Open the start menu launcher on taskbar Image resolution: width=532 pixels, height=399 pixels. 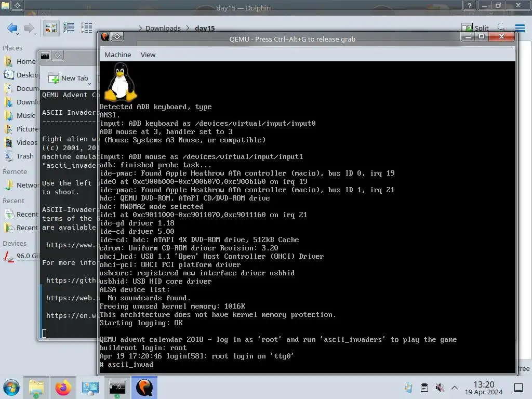click(11, 388)
